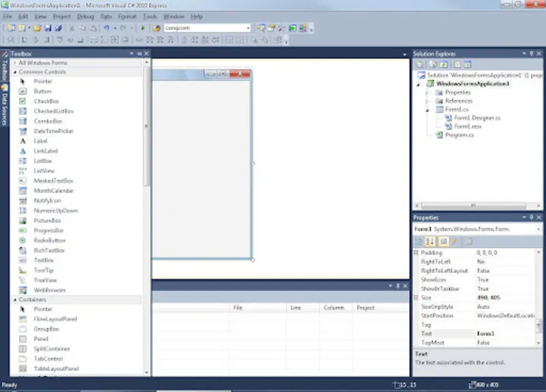Toggle the Properties button in Properties toolbar

(443, 241)
